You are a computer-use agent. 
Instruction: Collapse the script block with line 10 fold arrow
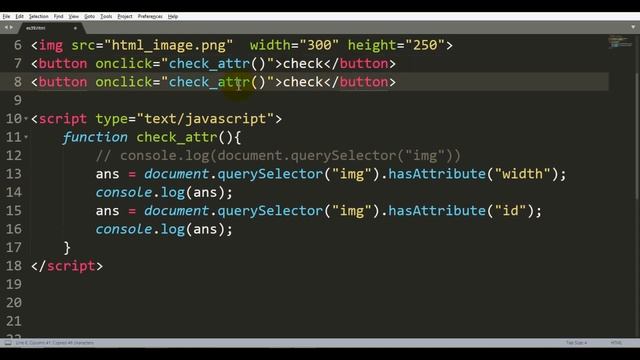pos(26,119)
